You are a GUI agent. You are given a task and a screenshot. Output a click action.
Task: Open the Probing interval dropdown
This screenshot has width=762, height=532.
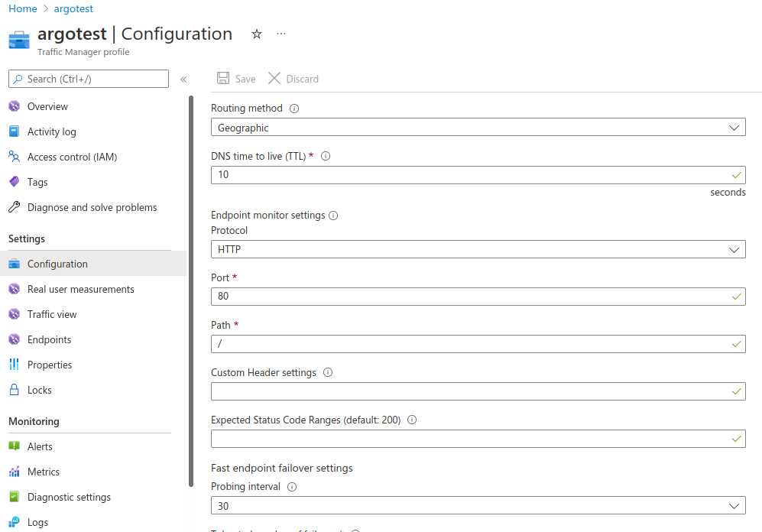pos(478,506)
